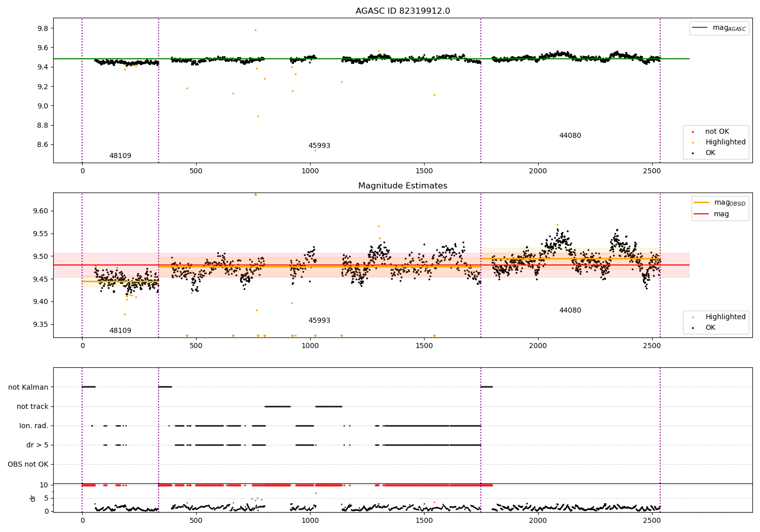The image size is (760, 532).
Task: Click the orange outlier point near 9.8 in top plot
Action: pyautogui.click(x=255, y=30)
